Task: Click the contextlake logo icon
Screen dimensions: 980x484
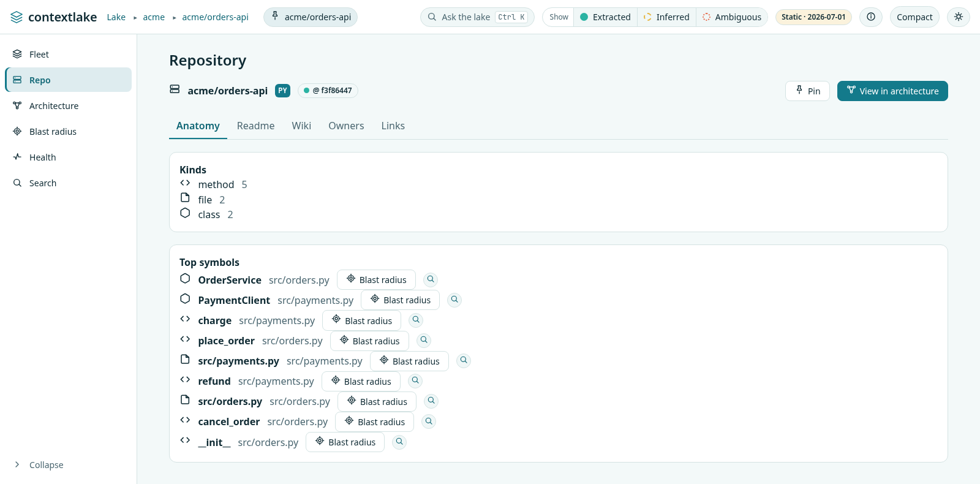Action: (17, 17)
